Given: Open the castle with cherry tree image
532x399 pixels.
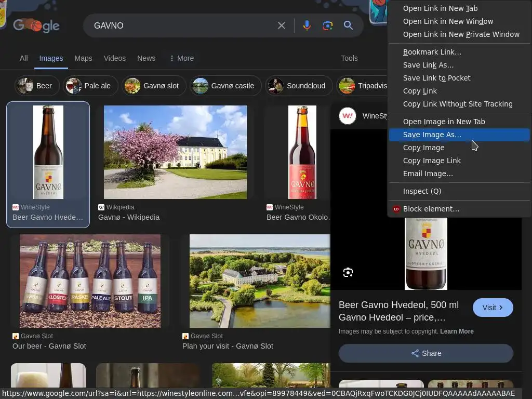Looking at the screenshot, I should click(x=176, y=152).
